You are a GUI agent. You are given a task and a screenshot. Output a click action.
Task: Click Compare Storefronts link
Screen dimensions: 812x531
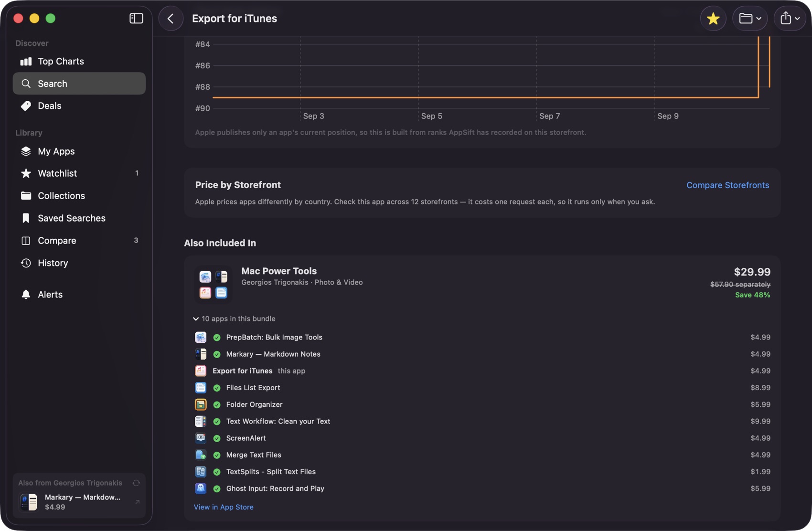(727, 185)
